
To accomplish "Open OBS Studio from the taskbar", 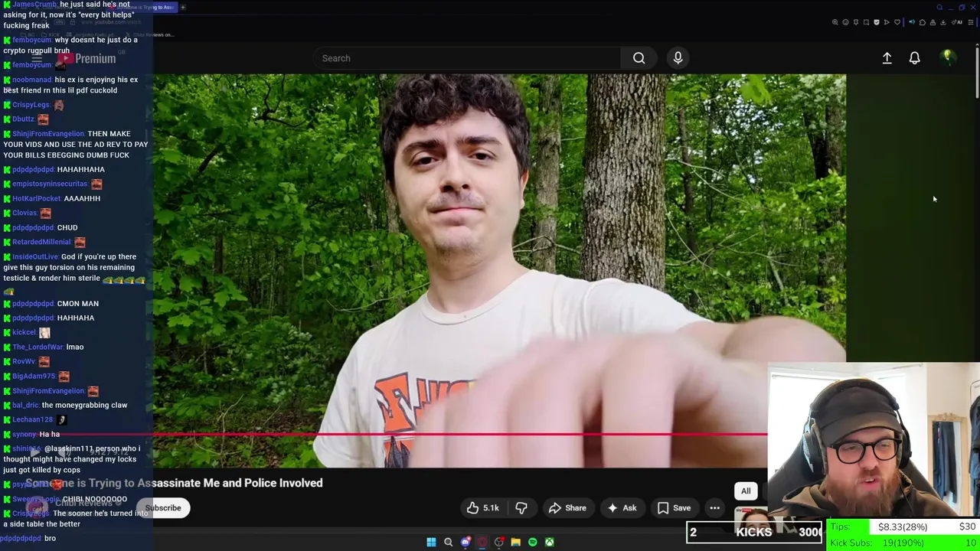I will click(499, 543).
